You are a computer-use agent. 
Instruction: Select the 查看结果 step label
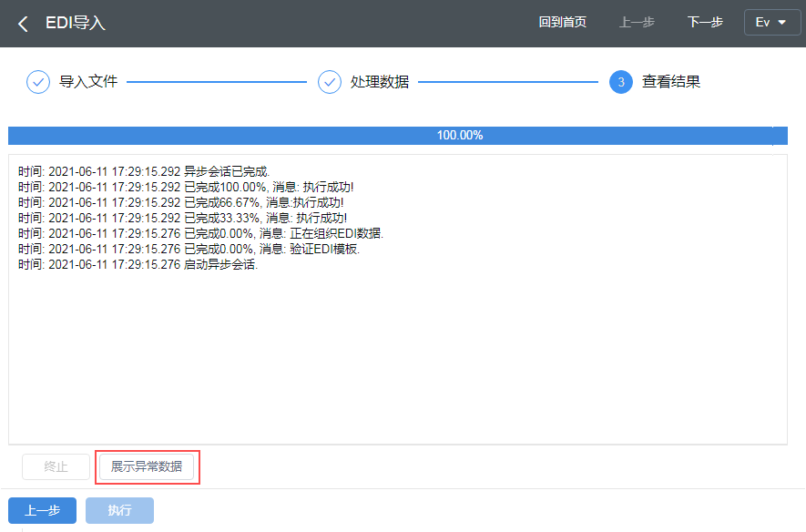point(671,82)
